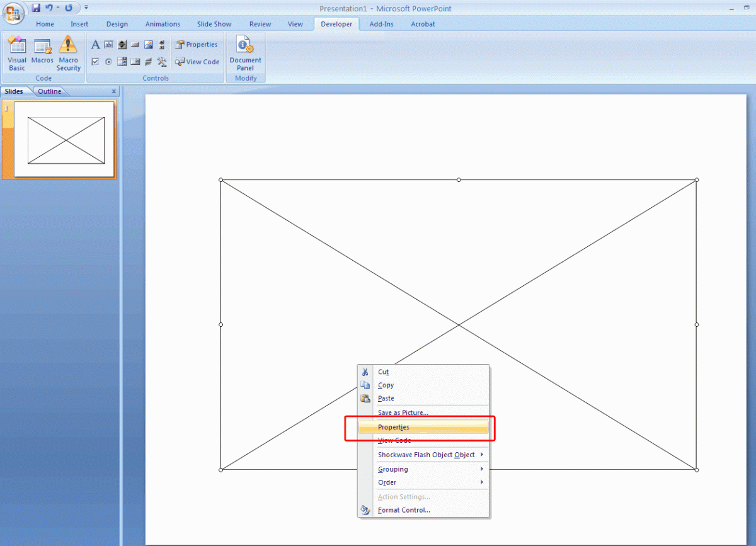
Task: Insert an Option Button control
Action: click(x=107, y=61)
